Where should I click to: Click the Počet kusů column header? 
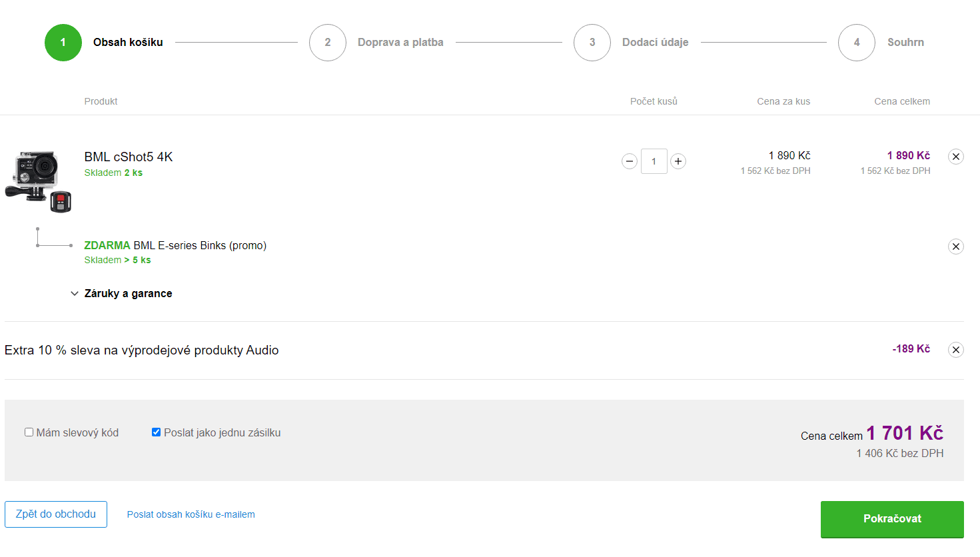(x=654, y=101)
